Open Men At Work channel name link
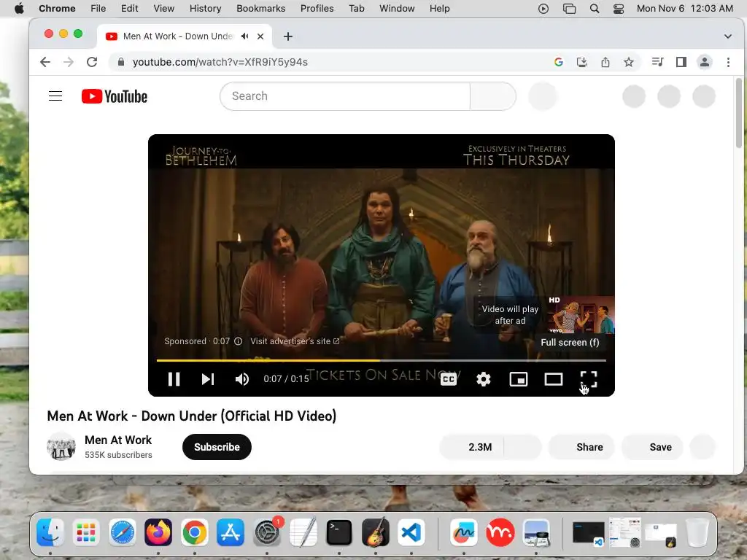 tap(118, 440)
